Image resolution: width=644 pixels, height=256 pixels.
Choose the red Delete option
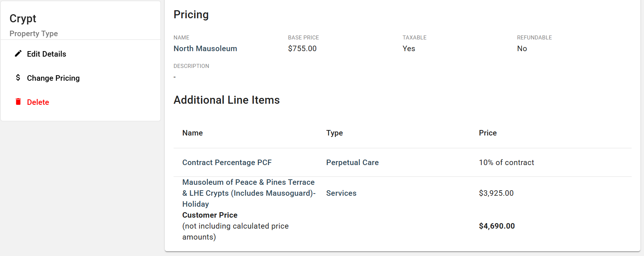(x=38, y=102)
